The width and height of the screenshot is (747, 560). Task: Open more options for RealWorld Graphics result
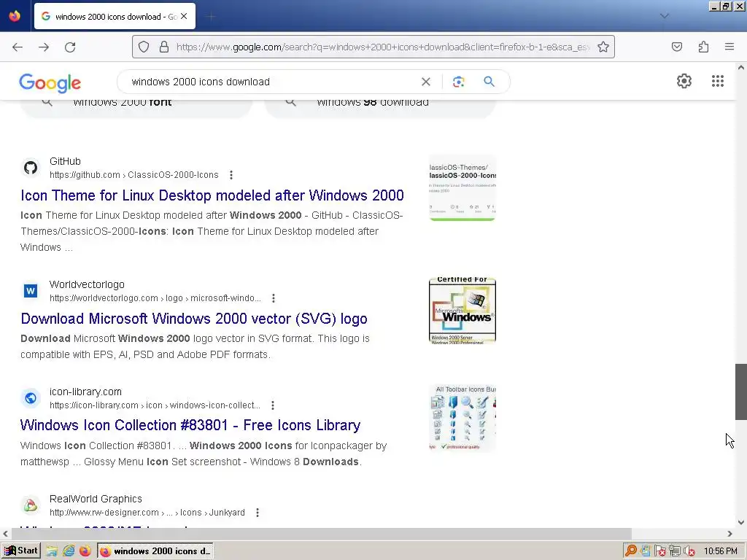click(x=258, y=513)
